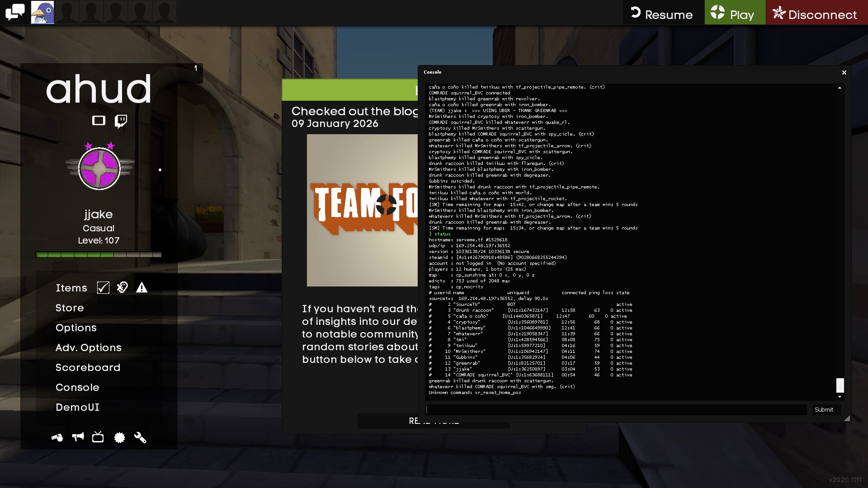Screen dimensions: 868x488
Task: Click the console scrollbar down arrow
Action: (840, 397)
